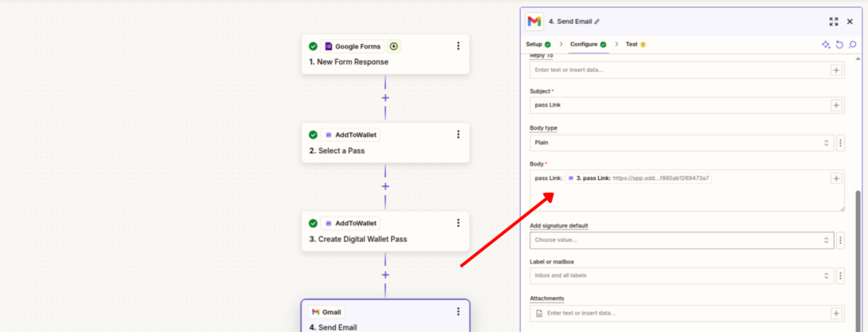This screenshot has height=332, width=868.
Task: Open the AI sparkle assistant icon
Action: (x=826, y=45)
